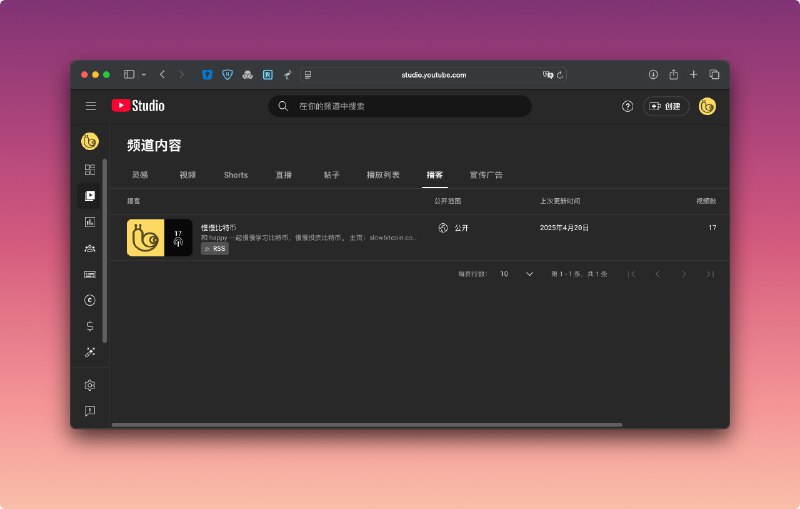Open the rows per page dropdown
Viewport: 800px width, 509px height.
click(x=516, y=274)
